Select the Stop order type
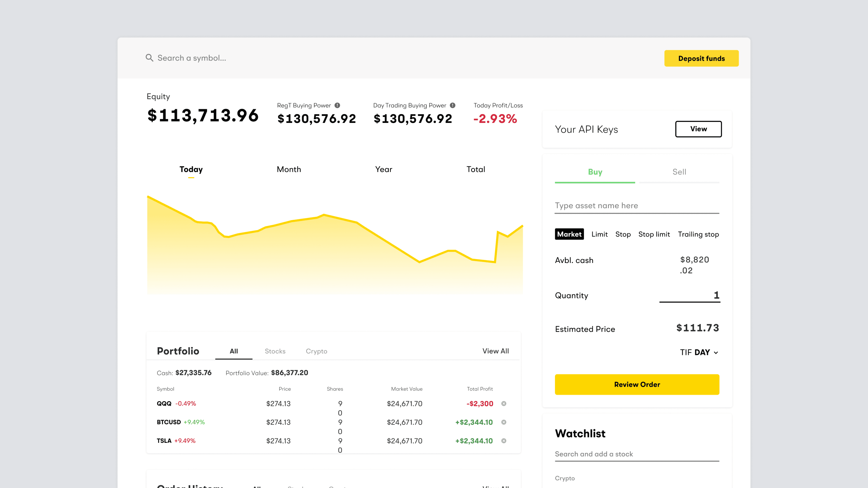This screenshot has height=488, width=868. click(623, 235)
